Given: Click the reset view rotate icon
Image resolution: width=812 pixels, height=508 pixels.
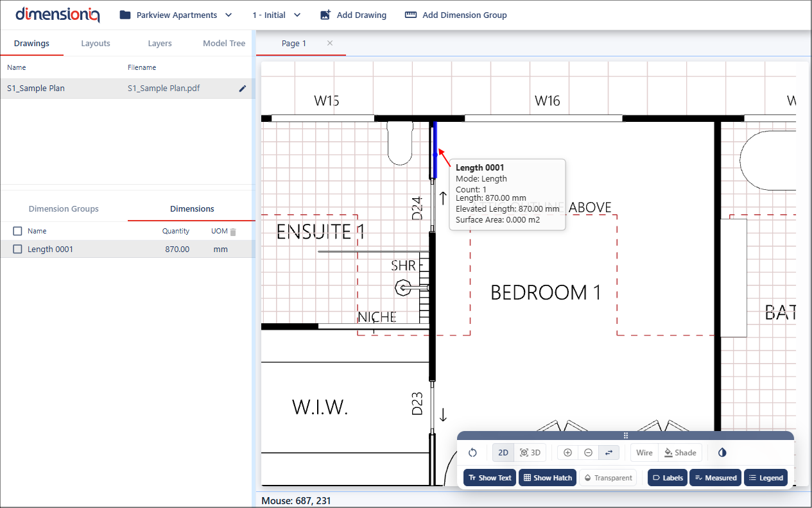Looking at the screenshot, I should coord(472,453).
